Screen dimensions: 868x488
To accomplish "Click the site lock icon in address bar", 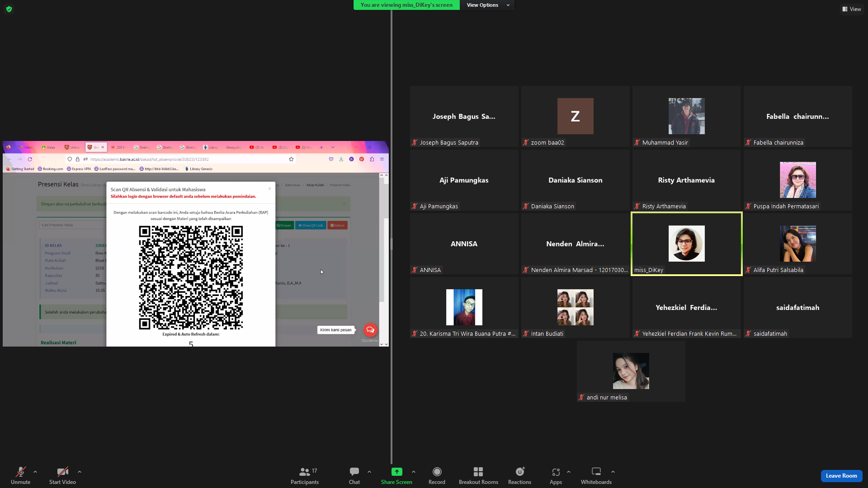I will (x=77, y=159).
